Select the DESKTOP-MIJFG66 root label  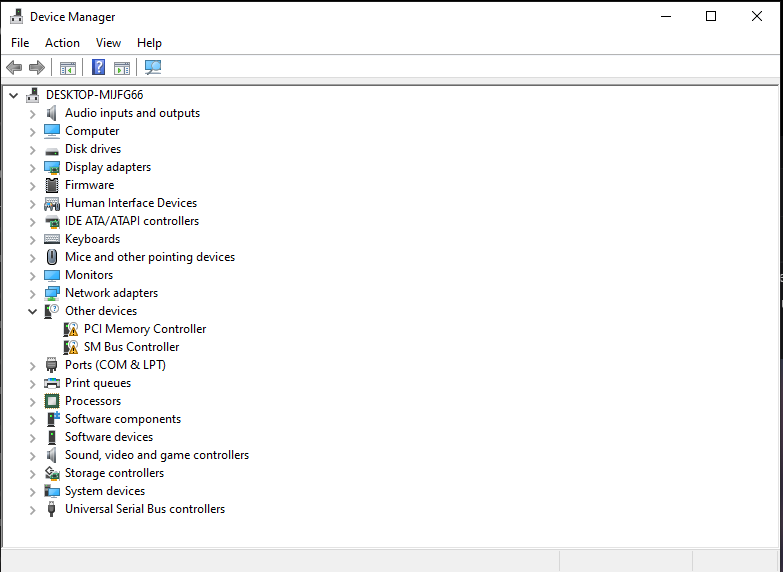tap(94, 94)
